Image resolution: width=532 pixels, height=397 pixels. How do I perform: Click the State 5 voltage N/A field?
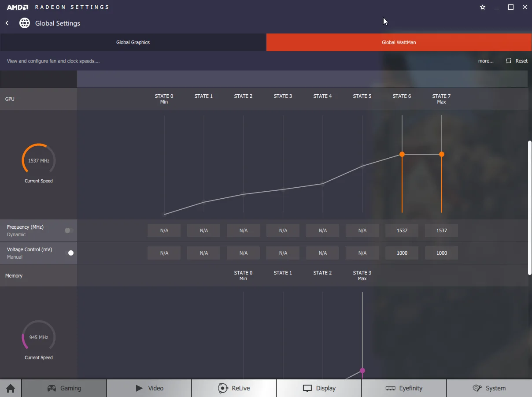click(x=362, y=253)
